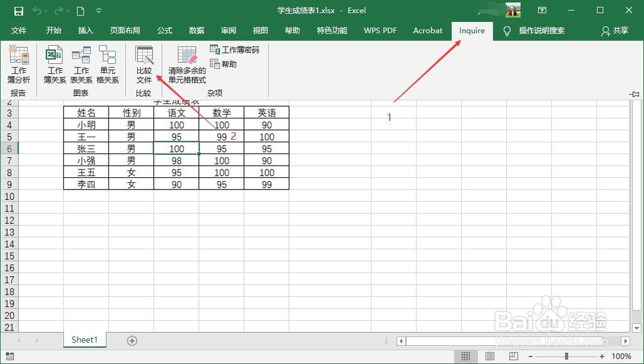Select the 姓名 header cell
The width and height of the screenshot is (644, 364).
tap(86, 113)
